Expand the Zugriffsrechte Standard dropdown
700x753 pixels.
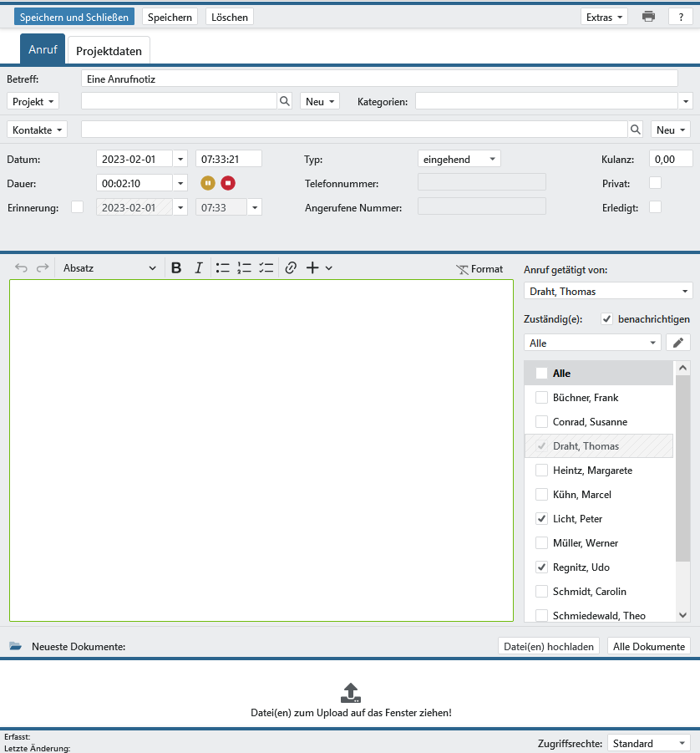[x=648, y=743]
